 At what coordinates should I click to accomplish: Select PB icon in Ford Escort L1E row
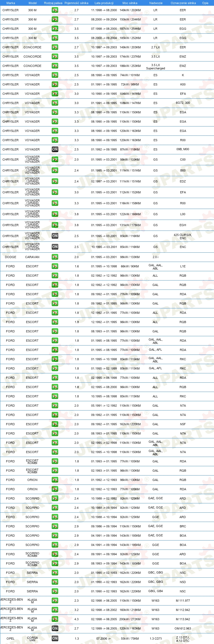[x=55, y=266]
